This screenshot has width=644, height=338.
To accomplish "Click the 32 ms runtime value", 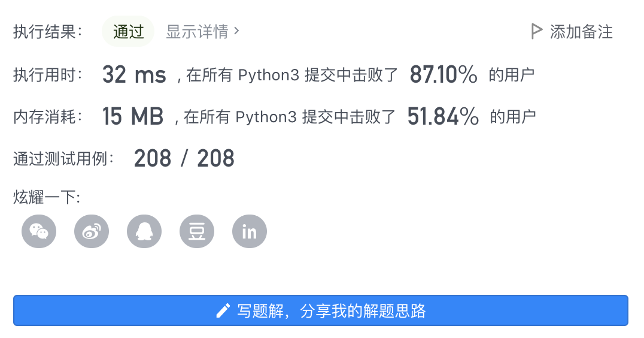I will tap(134, 75).
